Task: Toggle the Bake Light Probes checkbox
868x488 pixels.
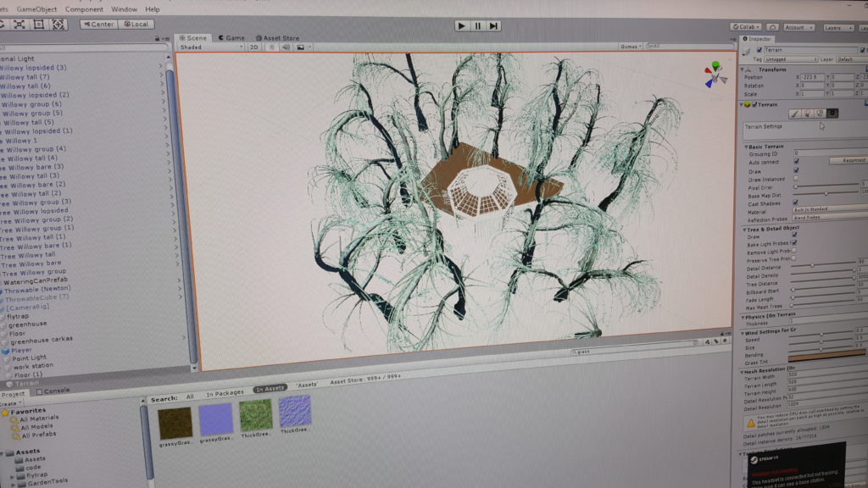Action: (794, 243)
